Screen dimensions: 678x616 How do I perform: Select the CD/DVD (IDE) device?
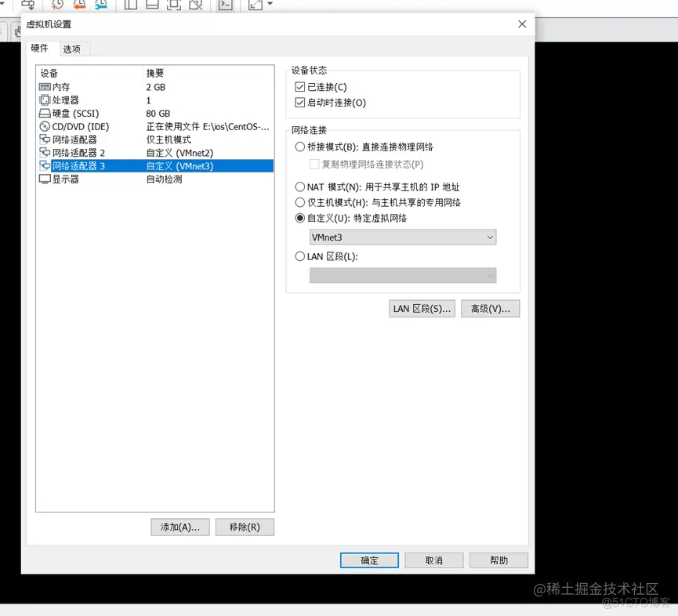pyautogui.click(x=71, y=126)
